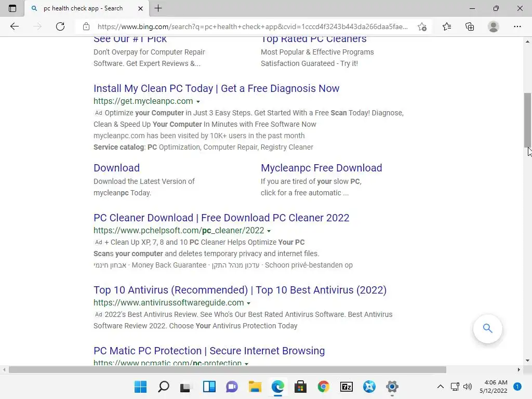The width and height of the screenshot is (532, 399).
Task: Expand antivirussoftwareguide.com URL dropdown arrow
Action: tap(248, 303)
